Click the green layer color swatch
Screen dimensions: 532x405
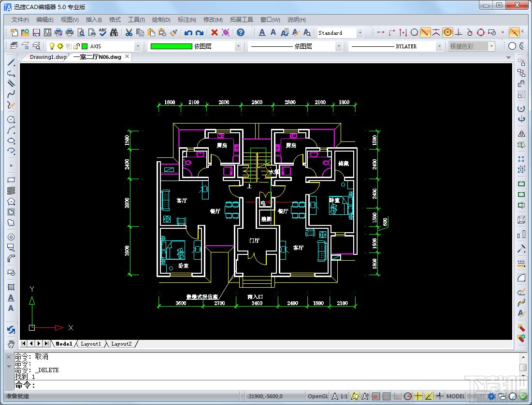[85, 46]
